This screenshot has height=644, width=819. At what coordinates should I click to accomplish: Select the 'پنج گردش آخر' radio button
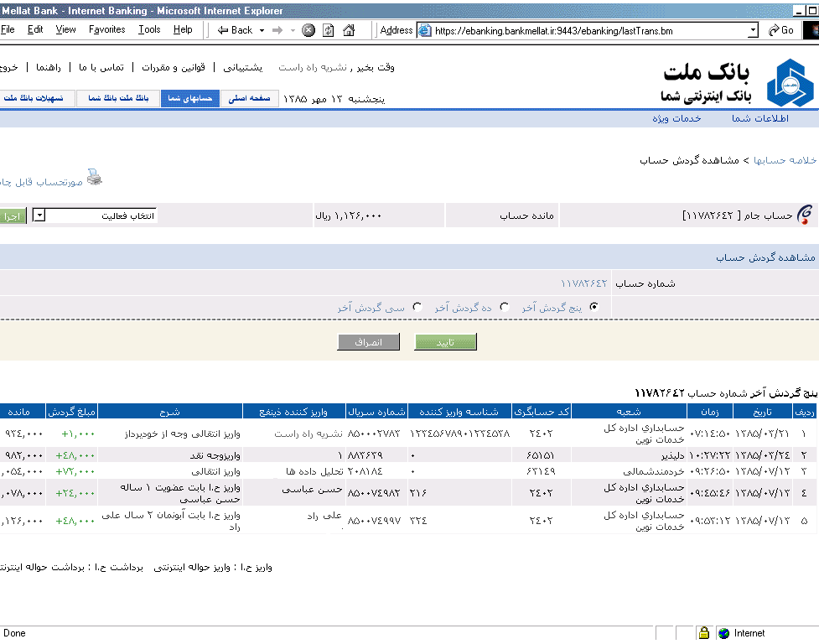594,308
